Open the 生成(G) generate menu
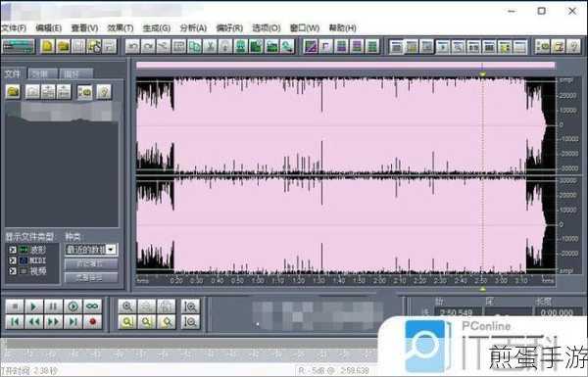This screenshot has width=588, height=377. (157, 28)
